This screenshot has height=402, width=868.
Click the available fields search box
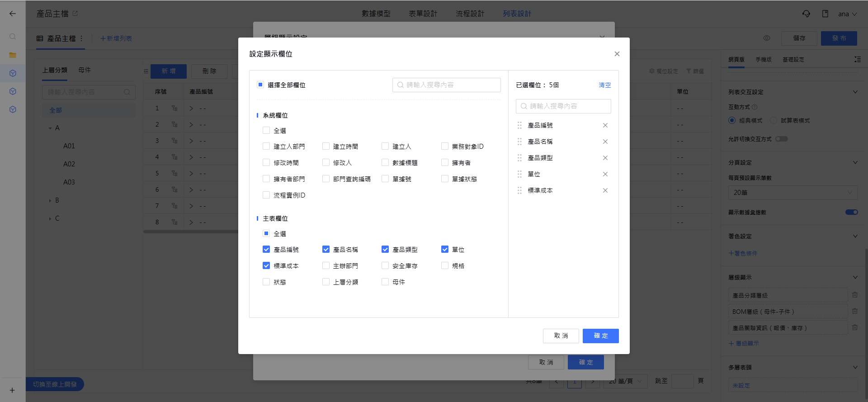[x=447, y=85]
